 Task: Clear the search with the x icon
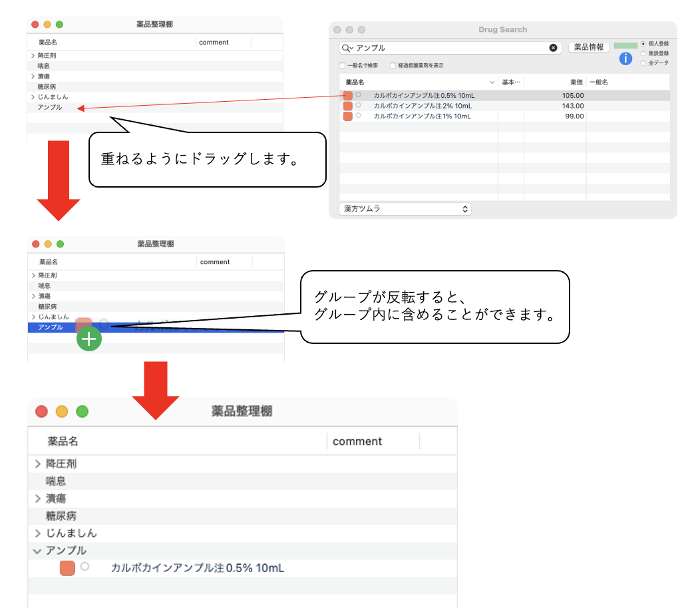point(552,47)
